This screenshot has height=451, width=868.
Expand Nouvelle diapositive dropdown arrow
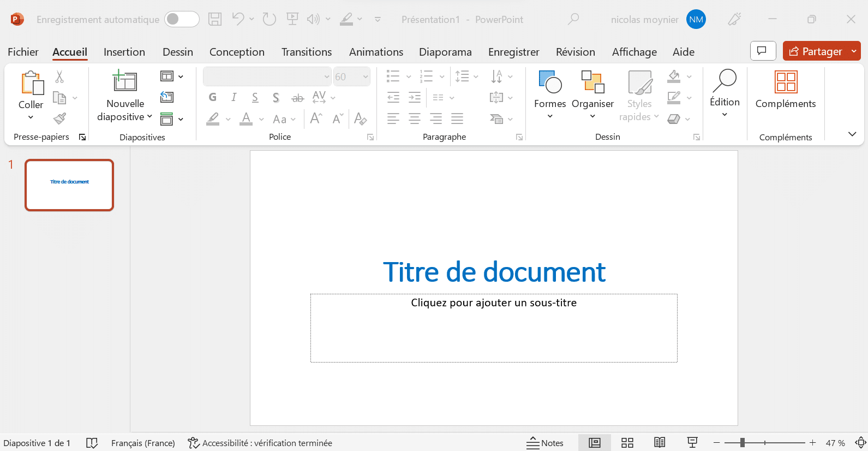149,116
